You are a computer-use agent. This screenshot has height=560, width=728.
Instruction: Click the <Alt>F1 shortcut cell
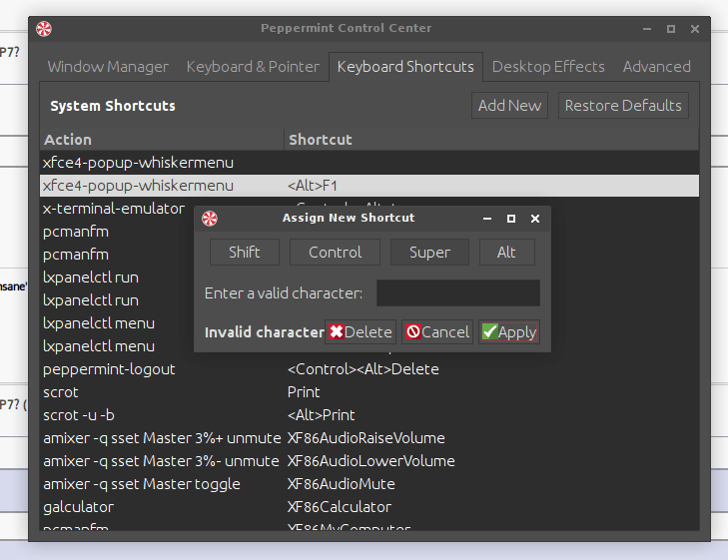[x=313, y=186]
